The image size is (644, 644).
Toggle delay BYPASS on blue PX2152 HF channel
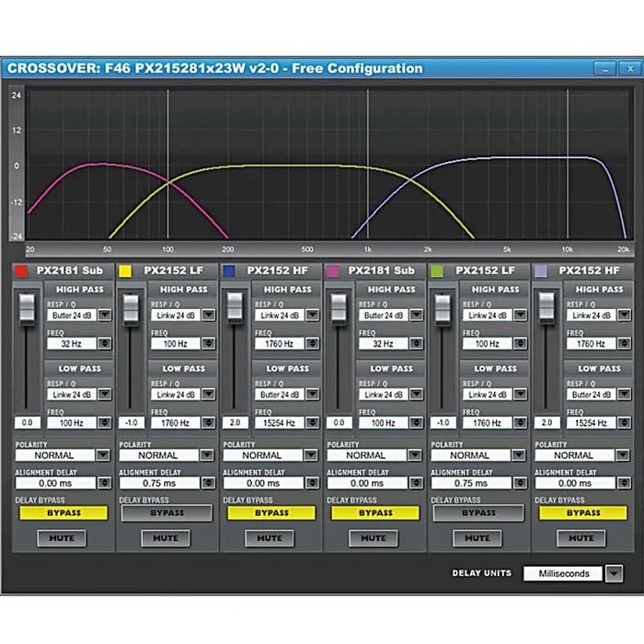271,513
